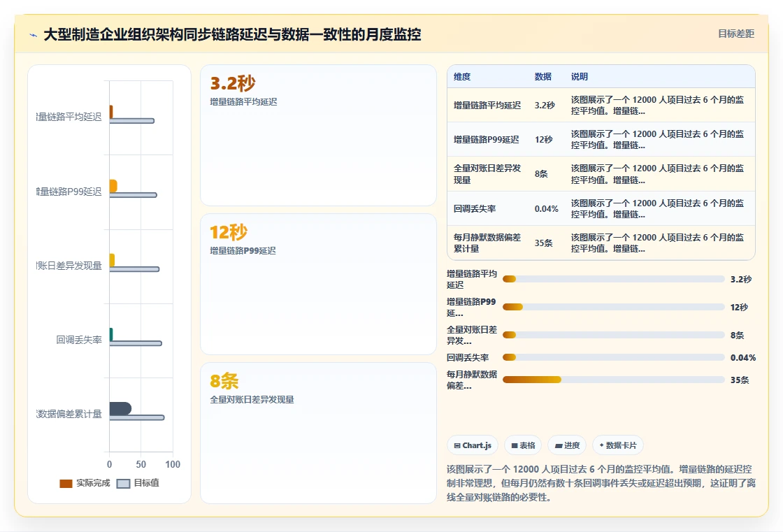Click the lightning icon beside the title
The image size is (783, 532).
coord(34,35)
